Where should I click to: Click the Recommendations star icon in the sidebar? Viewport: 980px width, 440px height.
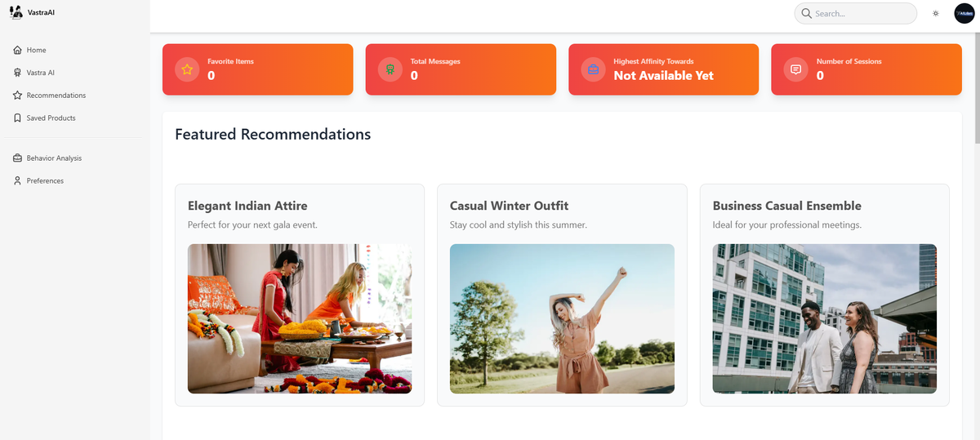click(17, 96)
